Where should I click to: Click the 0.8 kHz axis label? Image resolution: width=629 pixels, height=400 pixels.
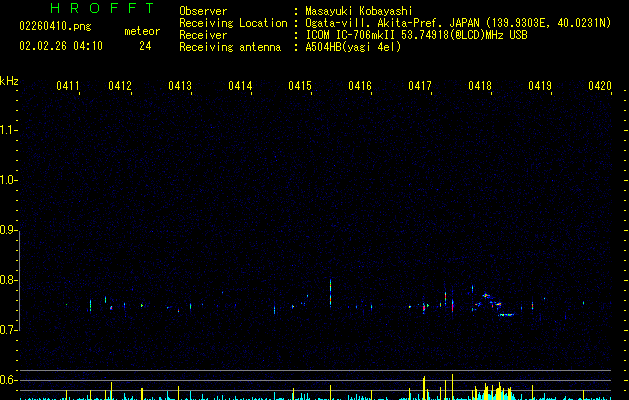tap(7, 280)
